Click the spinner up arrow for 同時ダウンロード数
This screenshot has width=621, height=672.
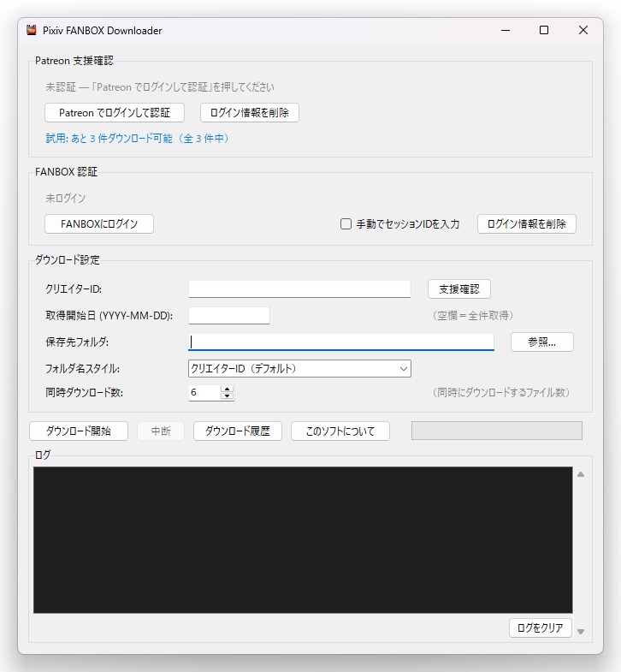[227, 389]
